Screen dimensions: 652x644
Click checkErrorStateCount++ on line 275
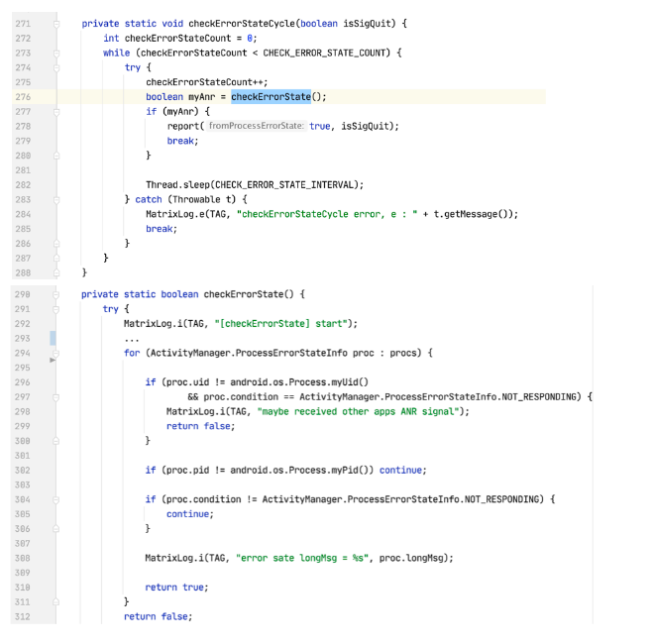204,82
